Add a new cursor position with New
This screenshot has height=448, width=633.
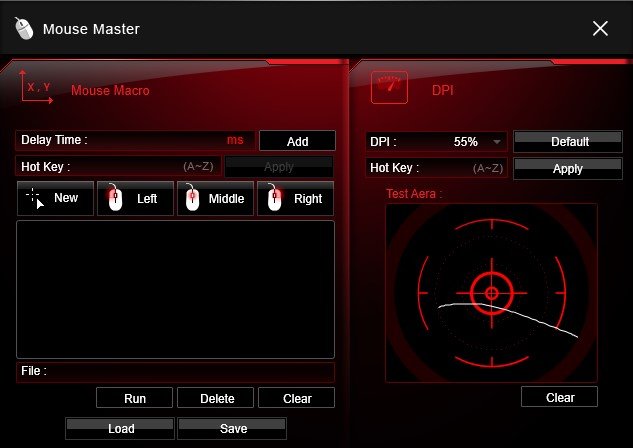click(55, 198)
